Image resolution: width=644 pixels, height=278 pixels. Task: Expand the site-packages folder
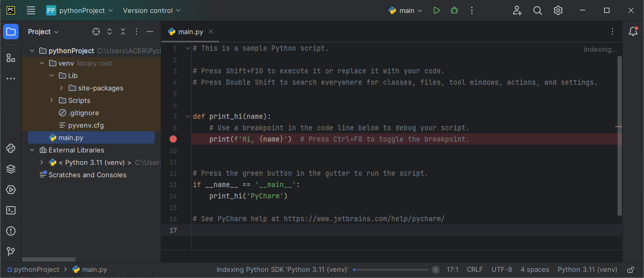pos(62,88)
